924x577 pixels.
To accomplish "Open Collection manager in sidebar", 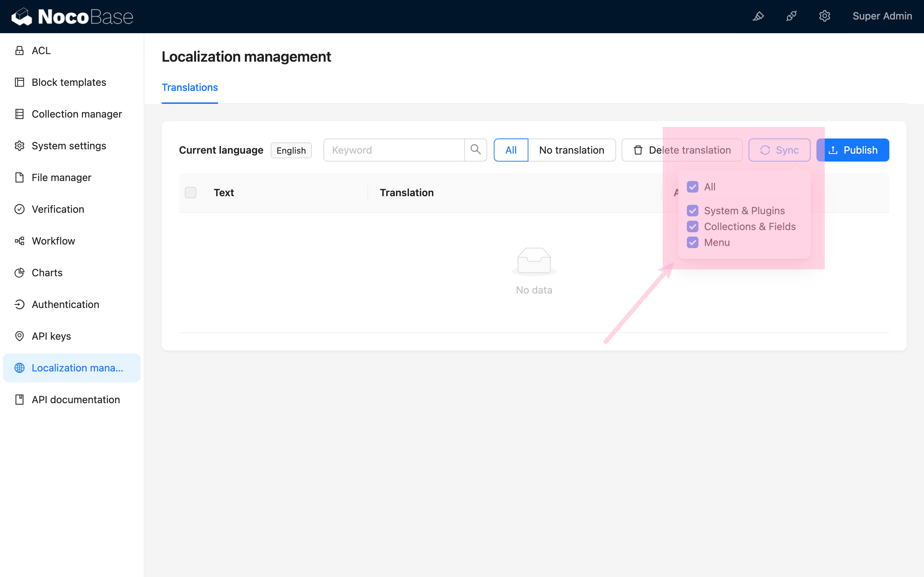I will pyautogui.click(x=77, y=114).
